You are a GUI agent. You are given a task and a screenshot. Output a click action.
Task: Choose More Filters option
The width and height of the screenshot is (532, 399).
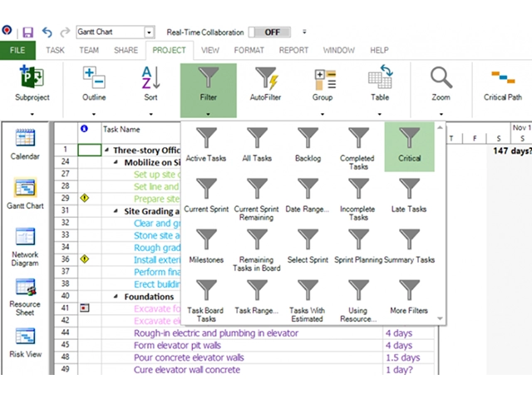tap(409, 298)
